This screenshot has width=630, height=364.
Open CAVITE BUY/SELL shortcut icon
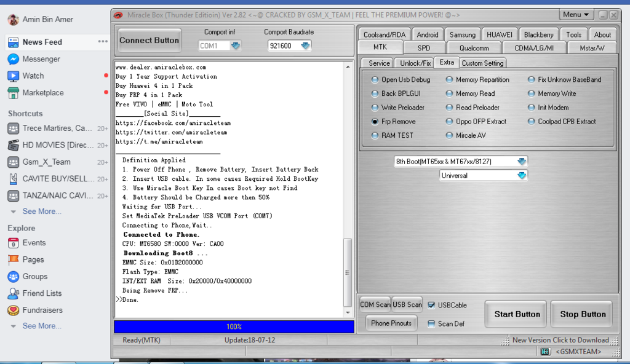14,179
